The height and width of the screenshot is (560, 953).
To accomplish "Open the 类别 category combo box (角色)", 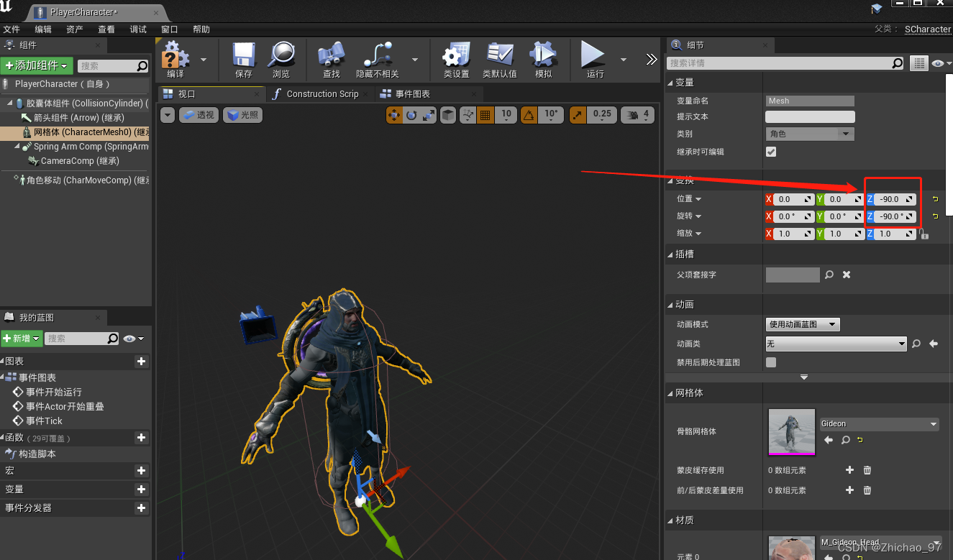I will (811, 134).
